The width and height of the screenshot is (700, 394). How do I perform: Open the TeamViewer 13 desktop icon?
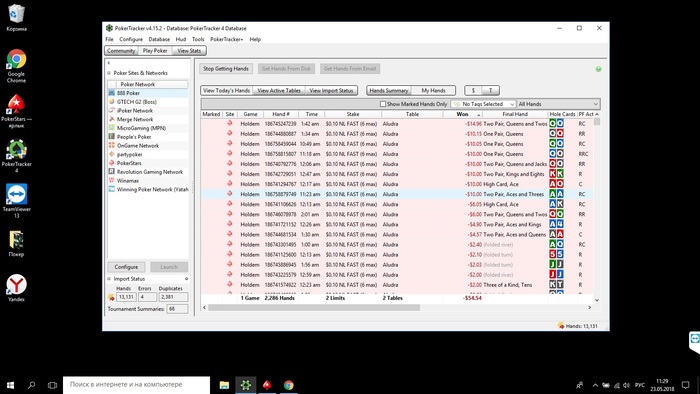(17, 200)
